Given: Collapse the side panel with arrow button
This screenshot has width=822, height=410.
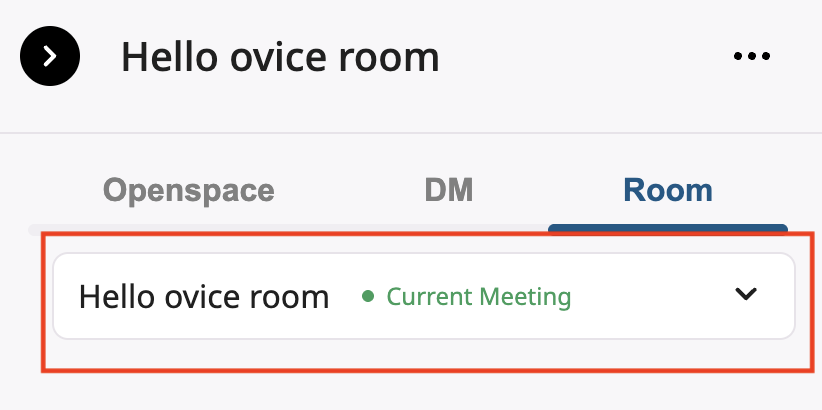Looking at the screenshot, I should (x=50, y=57).
